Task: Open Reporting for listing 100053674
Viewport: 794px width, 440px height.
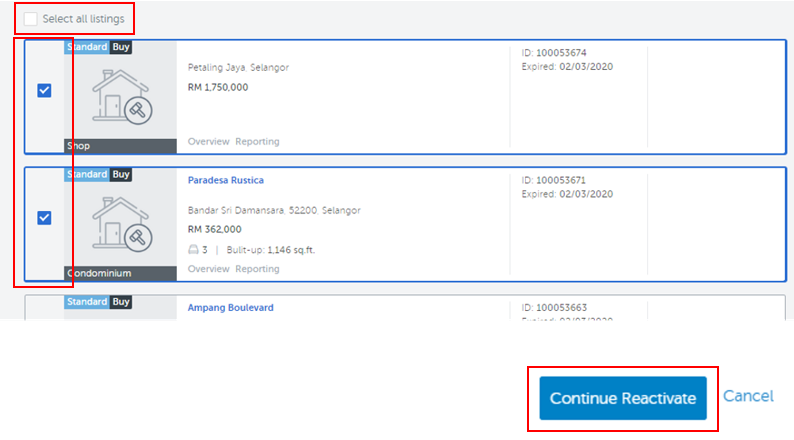Action: 257,142
